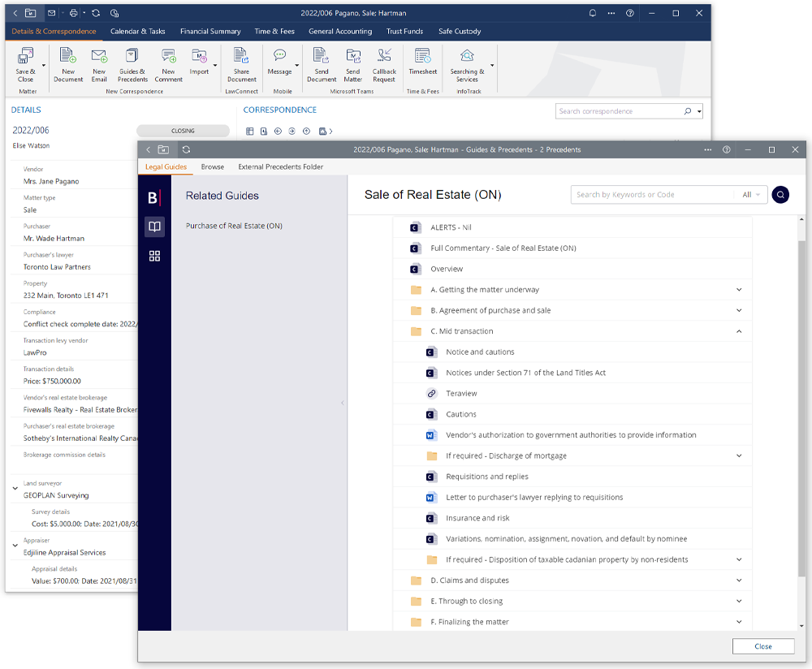
Task: Collapse C. Mid transaction folder
Action: (x=739, y=331)
